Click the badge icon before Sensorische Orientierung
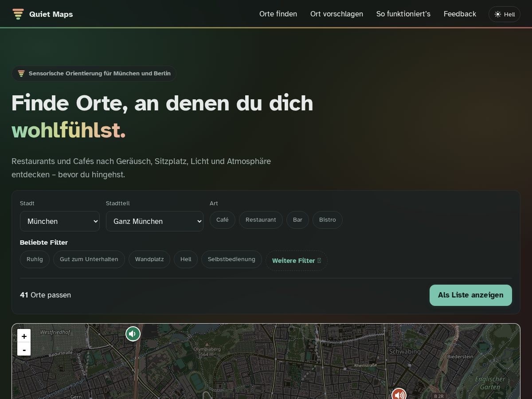The width and height of the screenshot is (532, 399). click(21, 74)
